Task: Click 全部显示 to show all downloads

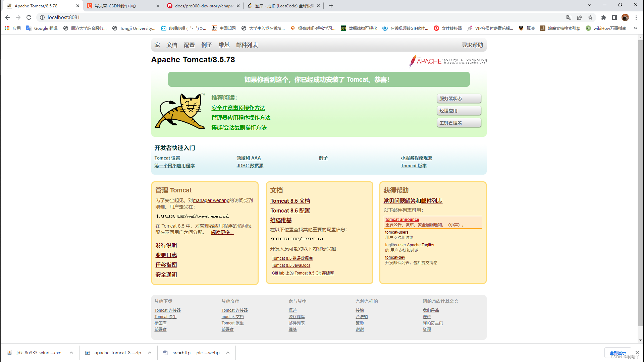Action: (x=618, y=353)
